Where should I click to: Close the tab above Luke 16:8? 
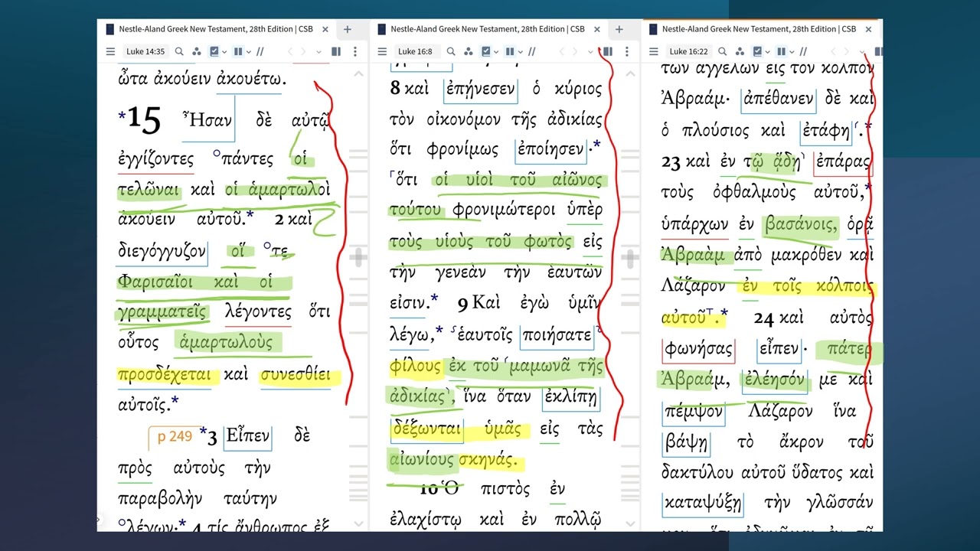(x=596, y=29)
